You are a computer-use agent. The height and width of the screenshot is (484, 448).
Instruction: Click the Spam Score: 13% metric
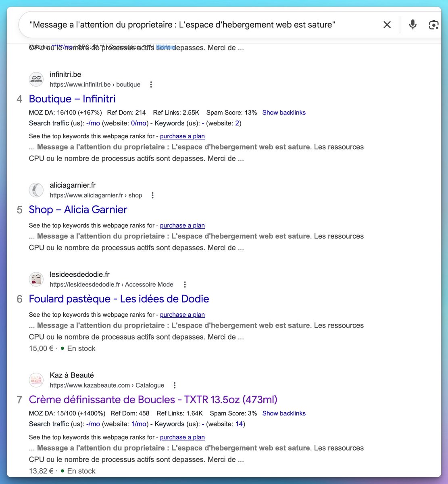pyautogui.click(x=231, y=113)
